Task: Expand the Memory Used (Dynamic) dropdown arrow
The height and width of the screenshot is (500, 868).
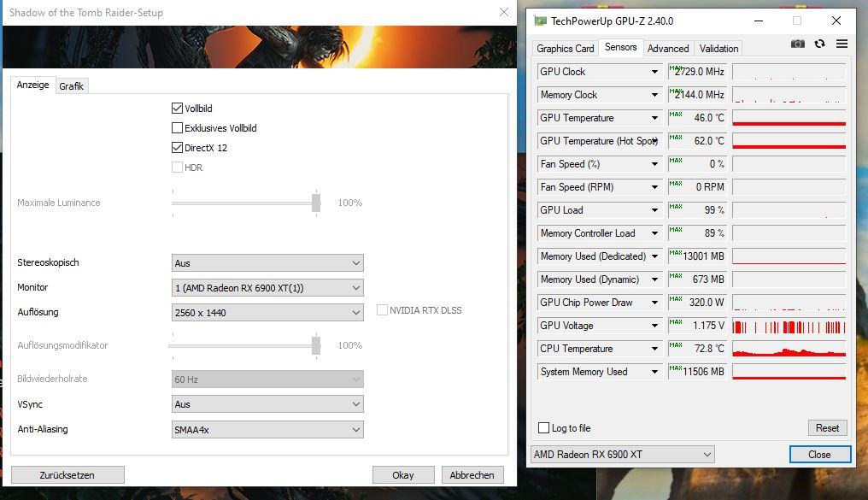Action: (655, 279)
